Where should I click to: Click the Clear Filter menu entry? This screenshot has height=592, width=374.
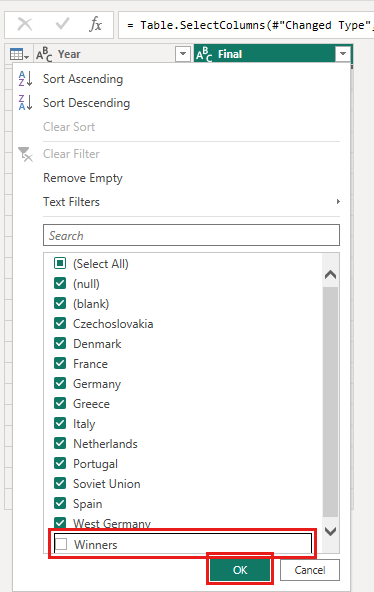coord(71,154)
